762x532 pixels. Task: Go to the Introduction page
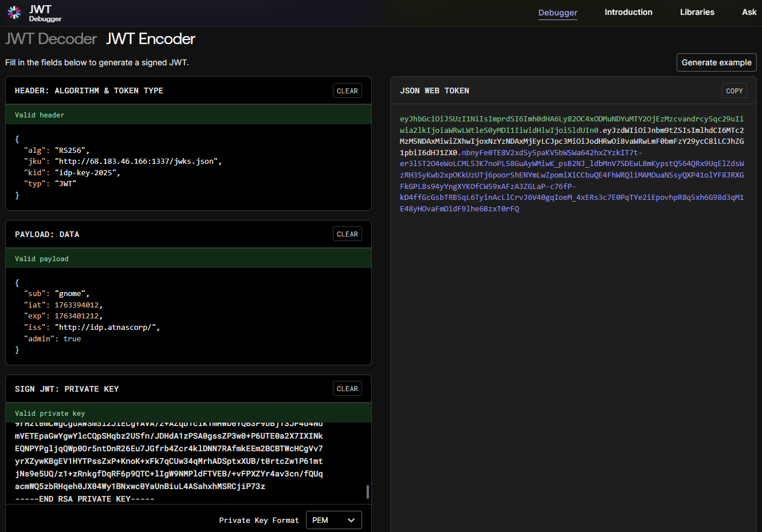628,12
